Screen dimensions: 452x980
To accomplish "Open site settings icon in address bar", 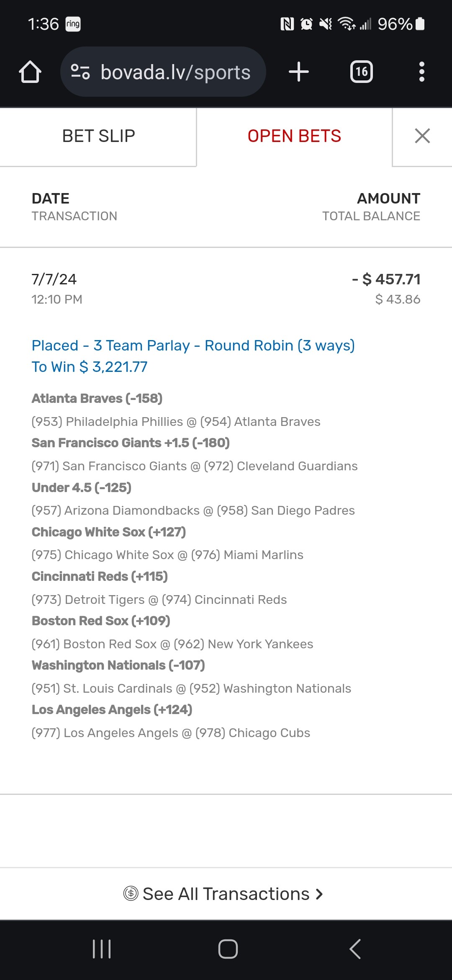I will [x=80, y=72].
